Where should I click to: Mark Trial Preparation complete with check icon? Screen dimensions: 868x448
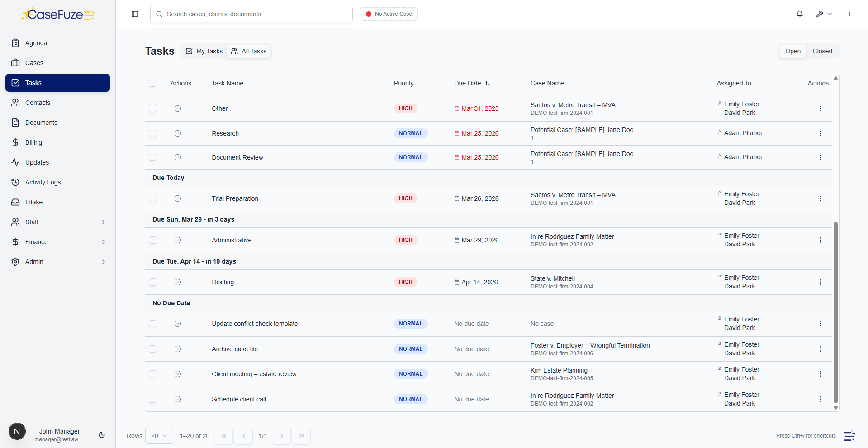pos(177,198)
